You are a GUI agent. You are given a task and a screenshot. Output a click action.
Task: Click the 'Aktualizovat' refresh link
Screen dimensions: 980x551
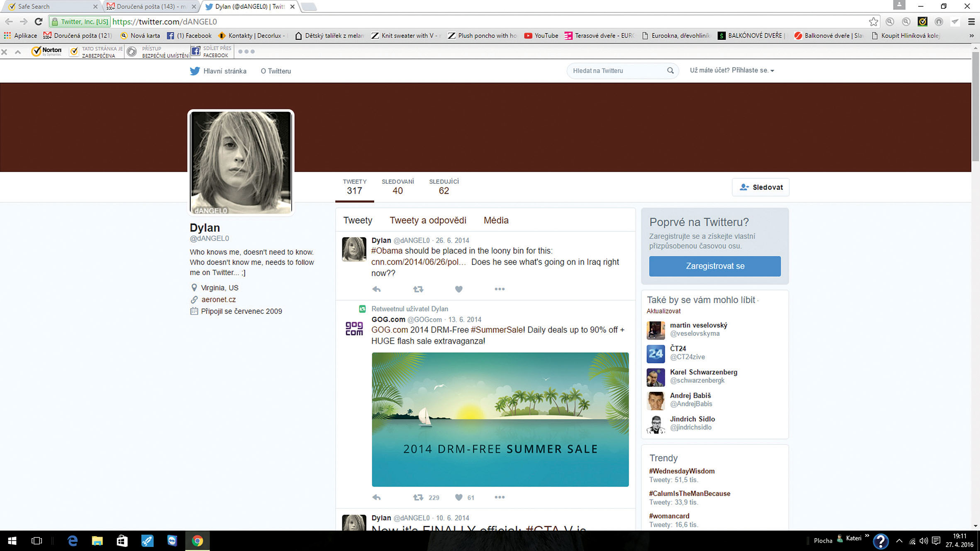(663, 311)
